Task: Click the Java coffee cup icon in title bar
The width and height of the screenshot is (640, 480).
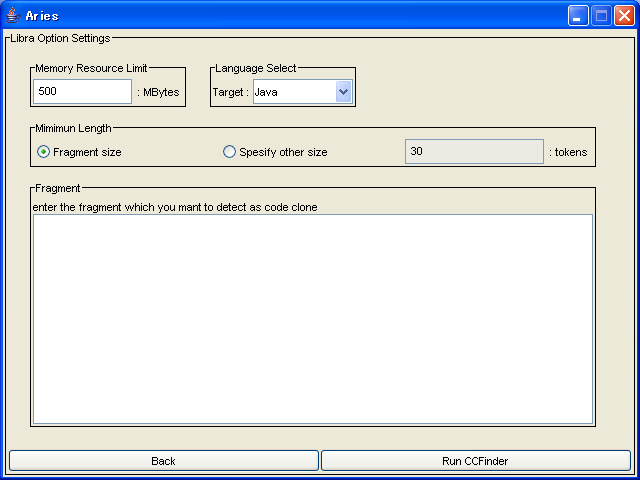Action: (x=12, y=15)
